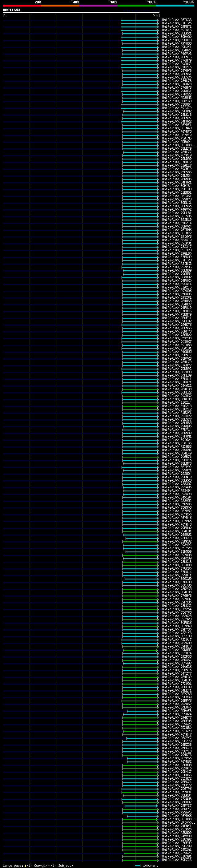The width and height of the screenshot is (197, 868).
Task: Select hit label UniRef100_A7NY14
Action: [x=177, y=430]
